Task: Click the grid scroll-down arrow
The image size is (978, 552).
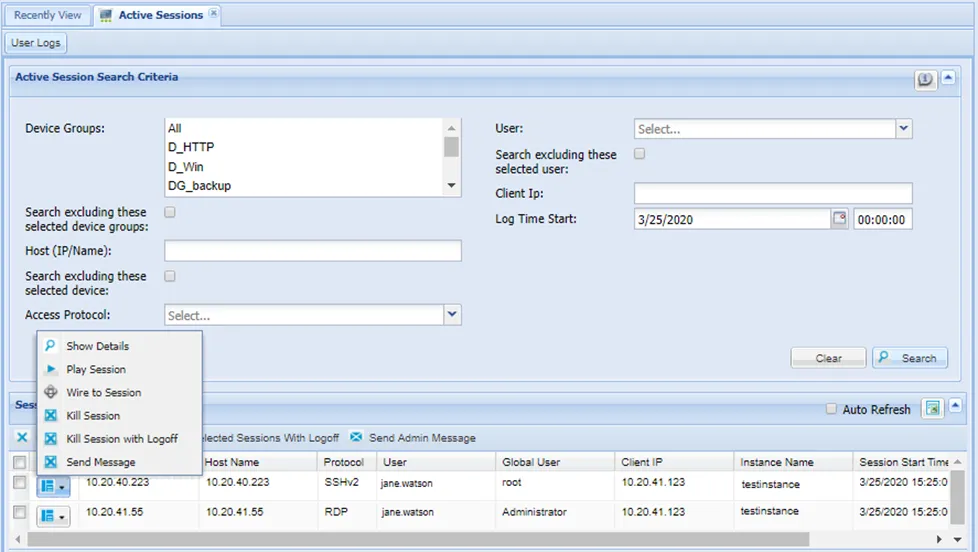Action: click(x=957, y=539)
